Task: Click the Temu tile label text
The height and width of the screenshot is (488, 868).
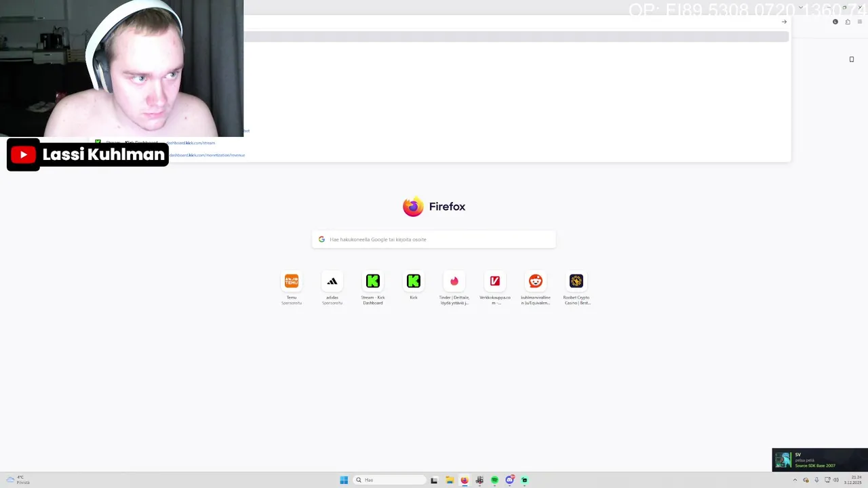Action: [292, 298]
